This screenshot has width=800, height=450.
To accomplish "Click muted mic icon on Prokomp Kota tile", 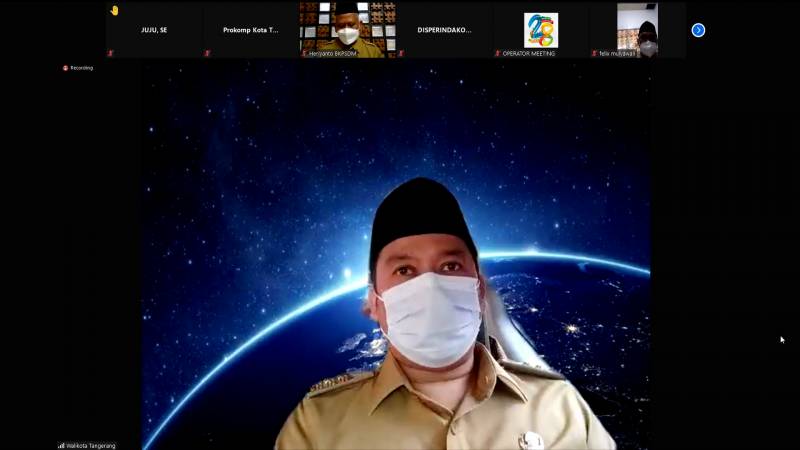I will [208, 53].
